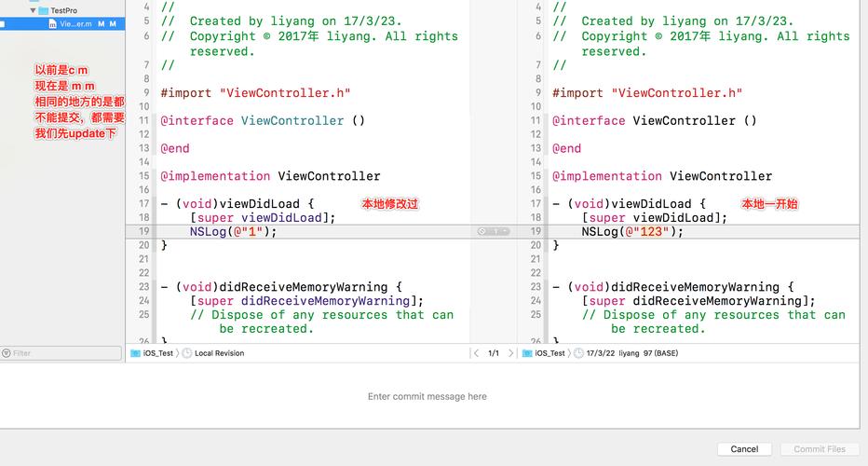The image size is (868, 466).
Task: Click NSLog(@"123") line in right editor
Action: coord(632,232)
